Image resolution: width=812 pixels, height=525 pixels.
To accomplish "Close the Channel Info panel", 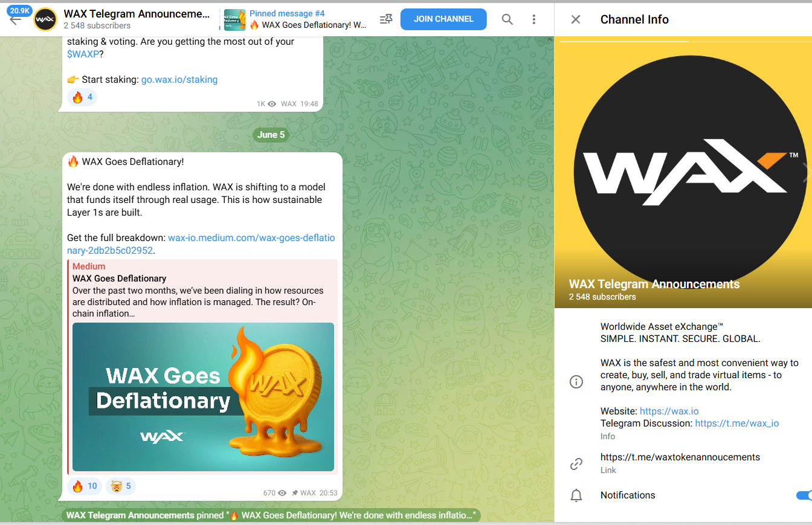I will [576, 19].
